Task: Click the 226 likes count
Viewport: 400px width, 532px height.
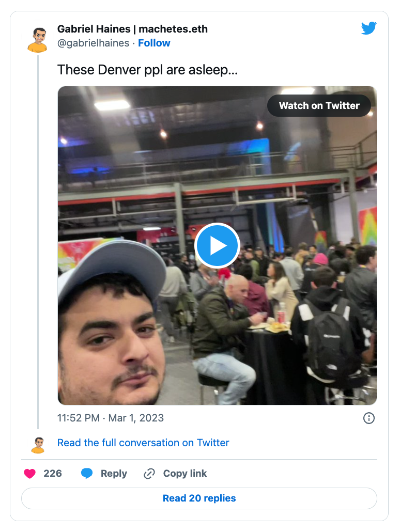Action: coord(53,474)
